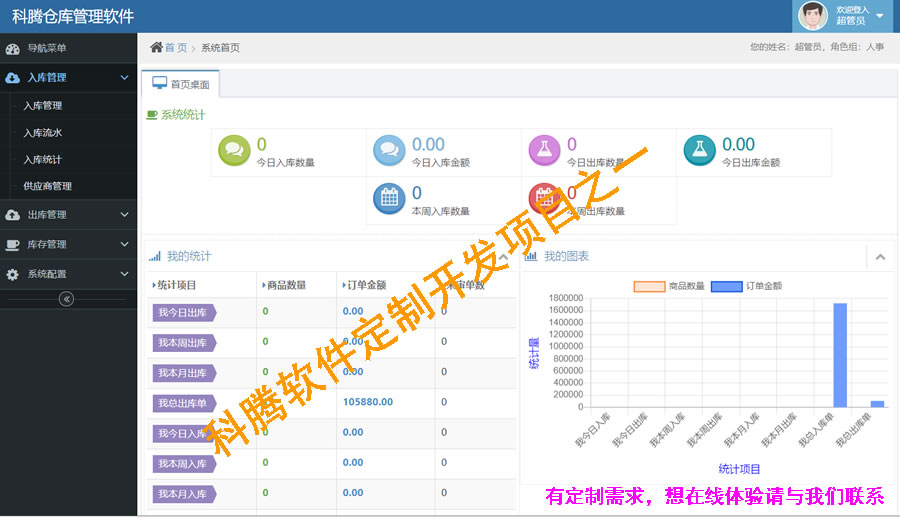Image resolution: width=900 pixels, height=520 pixels.
Task: Click the tall 我总入库单 chart bar
Action: [x=840, y=355]
